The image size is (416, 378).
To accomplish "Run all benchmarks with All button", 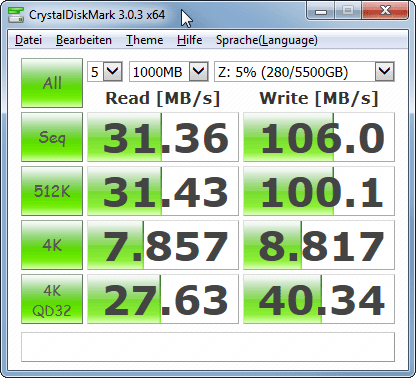I will (52, 83).
